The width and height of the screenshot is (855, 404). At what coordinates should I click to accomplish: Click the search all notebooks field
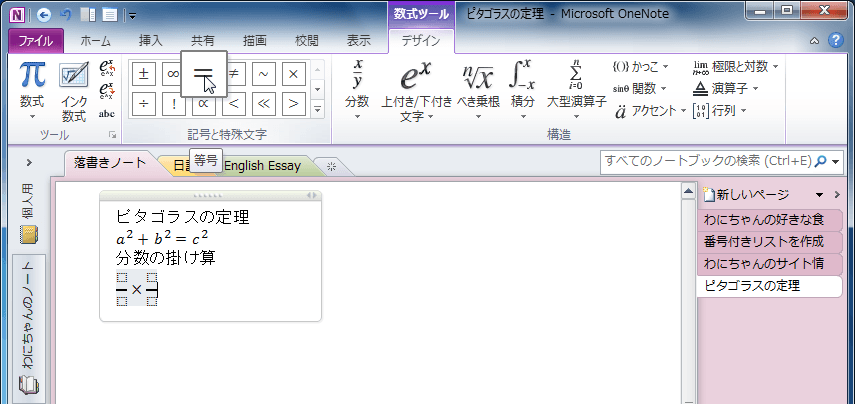(x=707, y=162)
